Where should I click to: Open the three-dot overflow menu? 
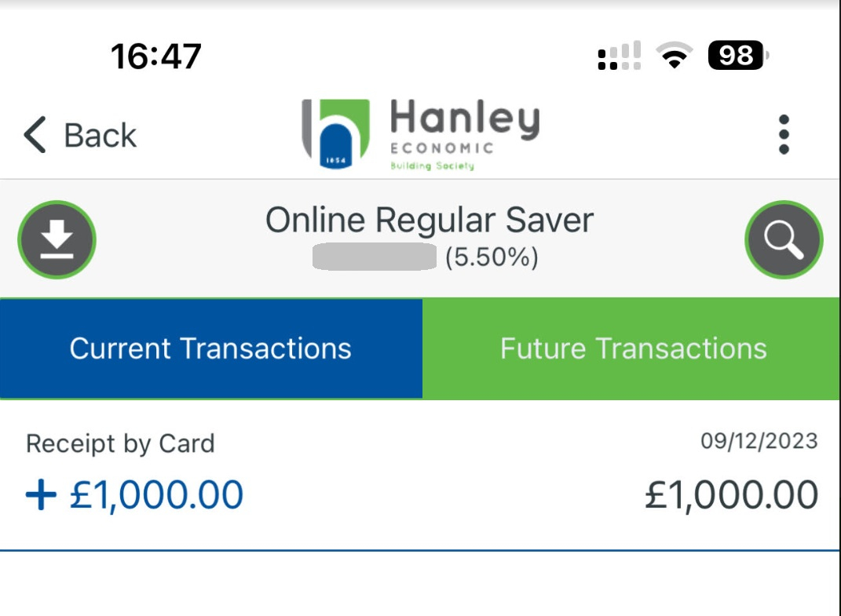(x=784, y=134)
